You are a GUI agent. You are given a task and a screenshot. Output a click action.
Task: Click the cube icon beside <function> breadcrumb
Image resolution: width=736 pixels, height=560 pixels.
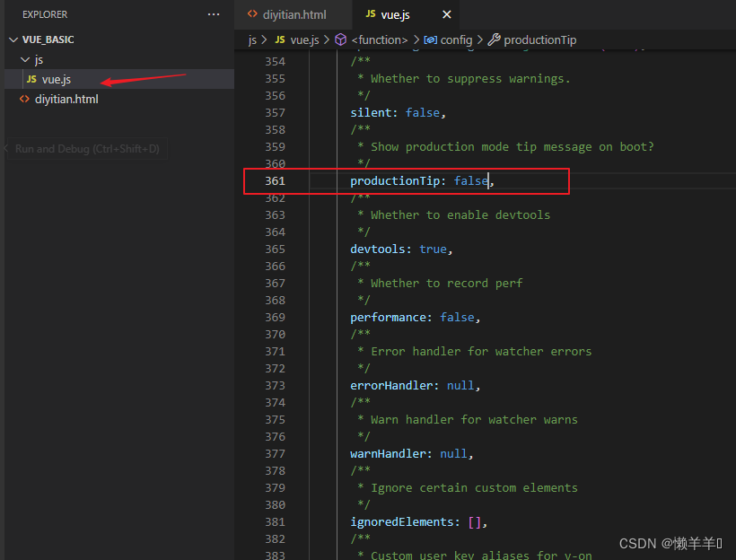coord(340,39)
